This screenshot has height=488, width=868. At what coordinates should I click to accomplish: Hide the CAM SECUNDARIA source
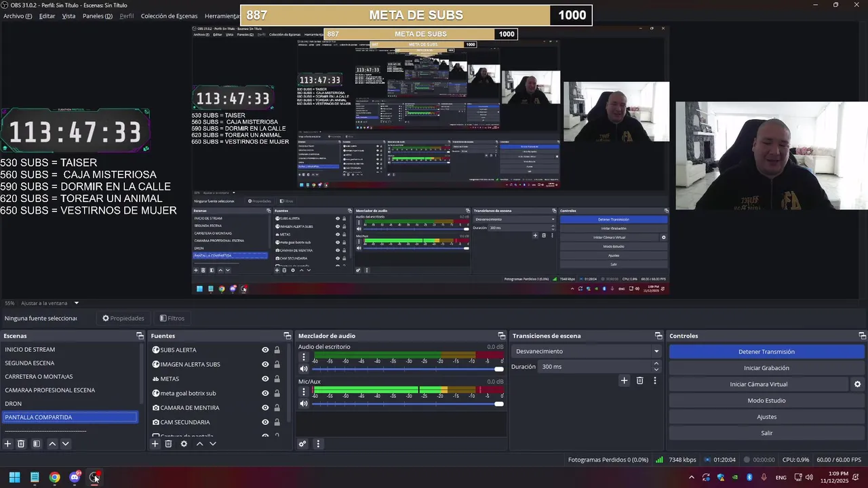265,422
